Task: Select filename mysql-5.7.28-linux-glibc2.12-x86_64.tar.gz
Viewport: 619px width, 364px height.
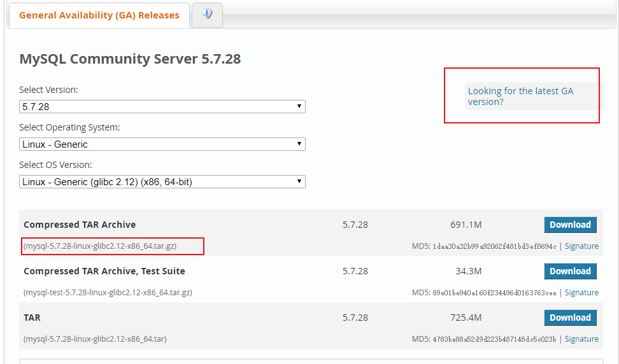Action: (x=100, y=246)
